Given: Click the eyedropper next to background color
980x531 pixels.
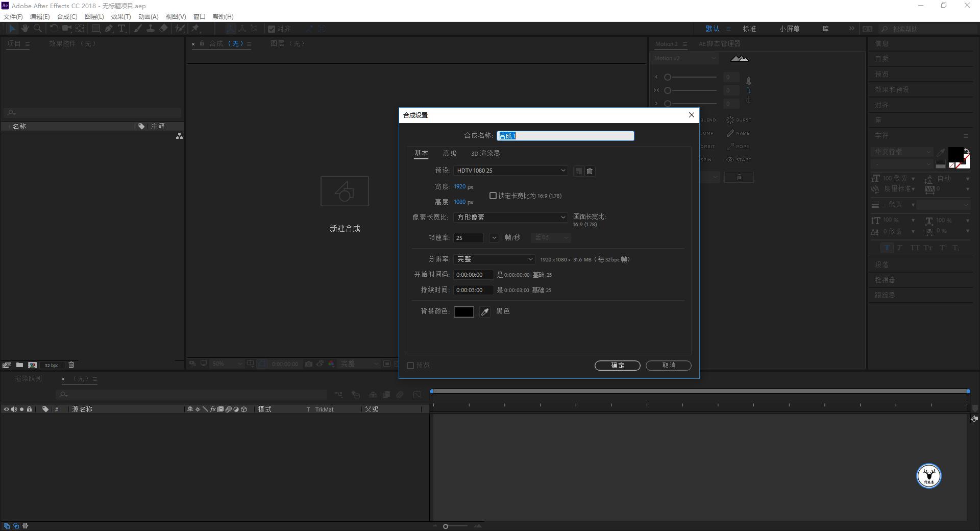Looking at the screenshot, I should 485,312.
